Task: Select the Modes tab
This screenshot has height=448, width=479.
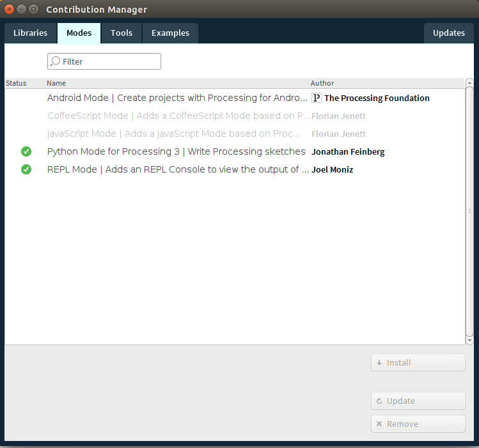Action: tap(79, 33)
